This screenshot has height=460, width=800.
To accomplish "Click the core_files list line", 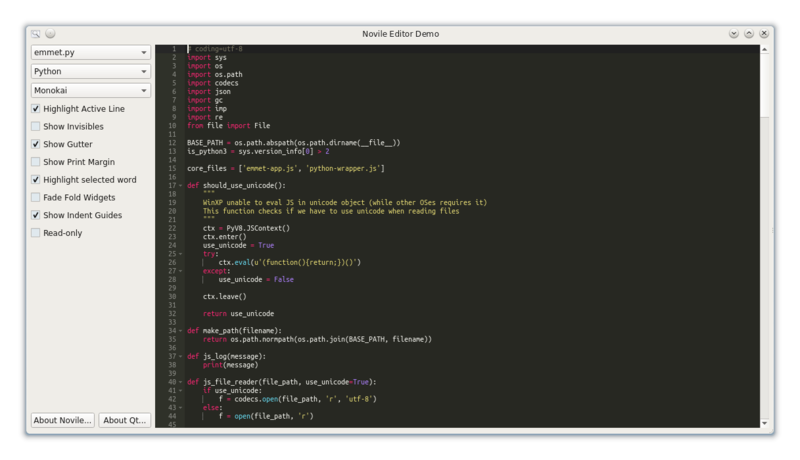I will [286, 168].
